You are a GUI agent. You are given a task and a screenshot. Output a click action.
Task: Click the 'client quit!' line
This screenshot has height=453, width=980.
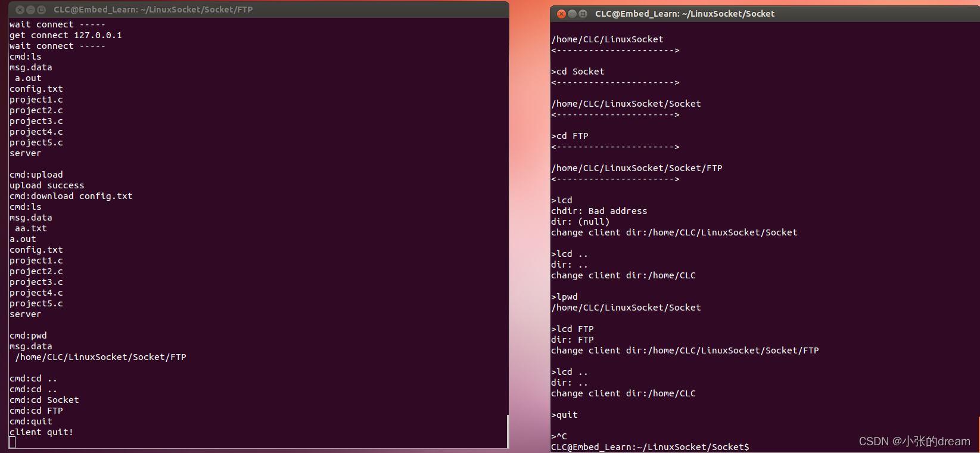pyautogui.click(x=42, y=432)
